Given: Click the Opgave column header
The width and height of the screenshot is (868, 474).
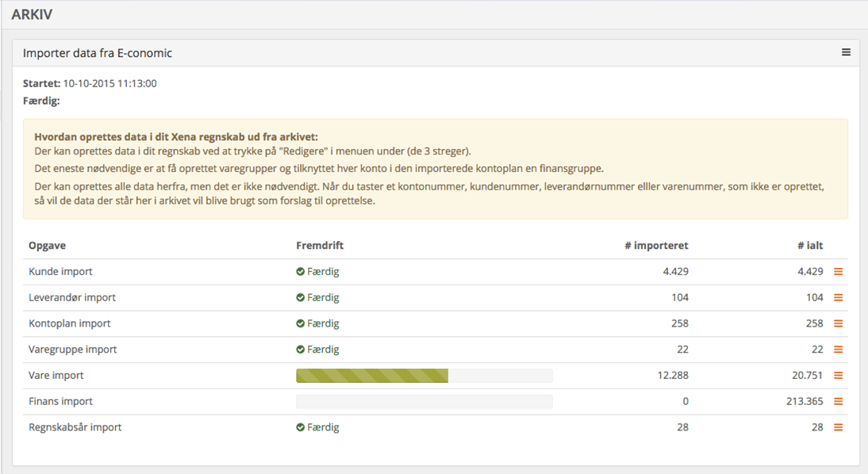Looking at the screenshot, I should point(47,246).
